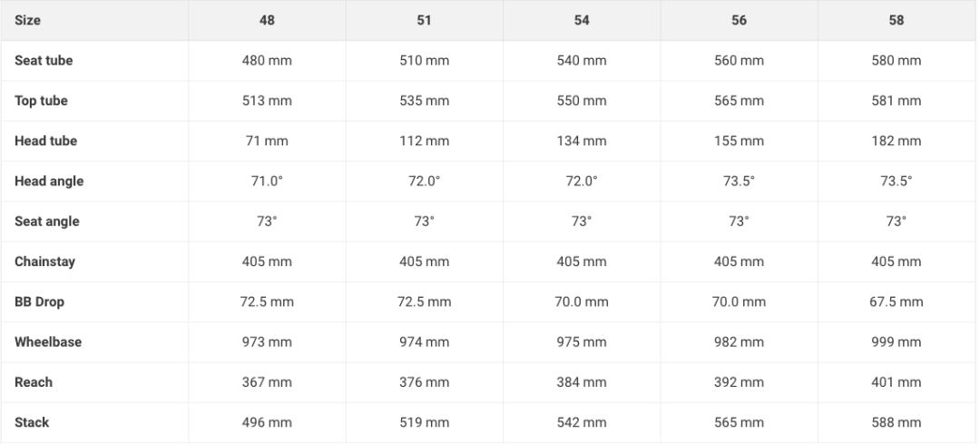Select the Size 54 column header
Viewport: 980px width, 445px height.
(x=582, y=20)
